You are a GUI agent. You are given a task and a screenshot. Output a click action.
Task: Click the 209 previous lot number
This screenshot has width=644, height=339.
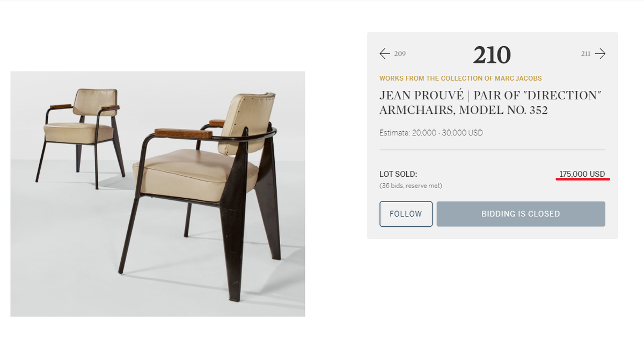[400, 54]
